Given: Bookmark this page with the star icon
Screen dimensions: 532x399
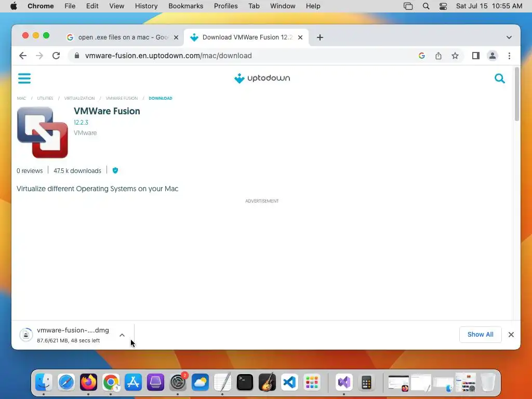Looking at the screenshot, I should tap(455, 56).
